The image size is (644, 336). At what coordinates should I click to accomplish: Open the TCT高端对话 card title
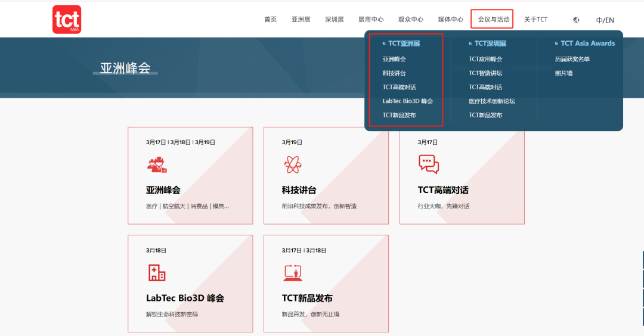442,190
